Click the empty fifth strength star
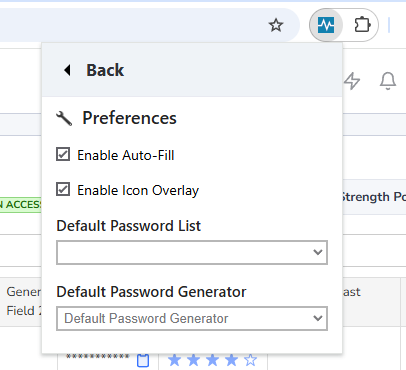 click(250, 360)
